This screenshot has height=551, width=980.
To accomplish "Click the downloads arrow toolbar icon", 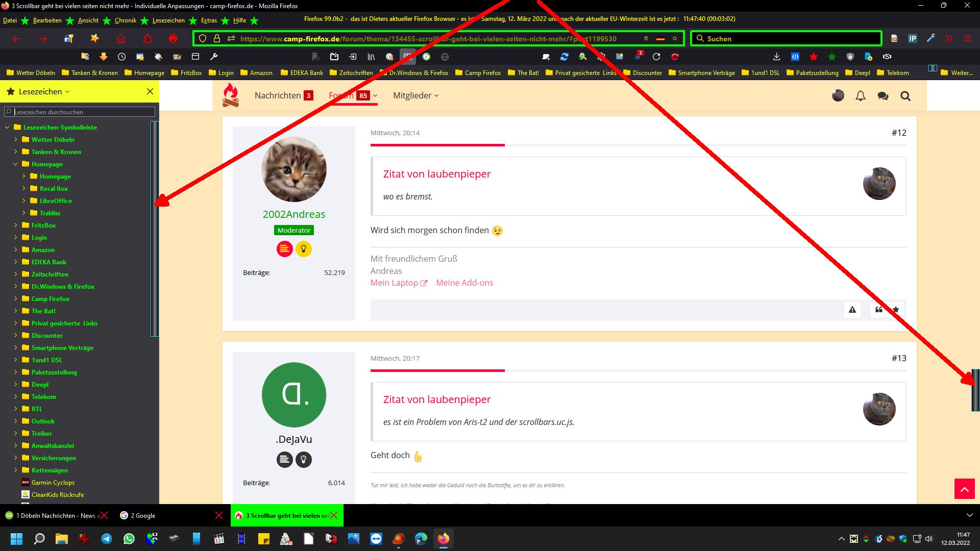I will [x=776, y=57].
